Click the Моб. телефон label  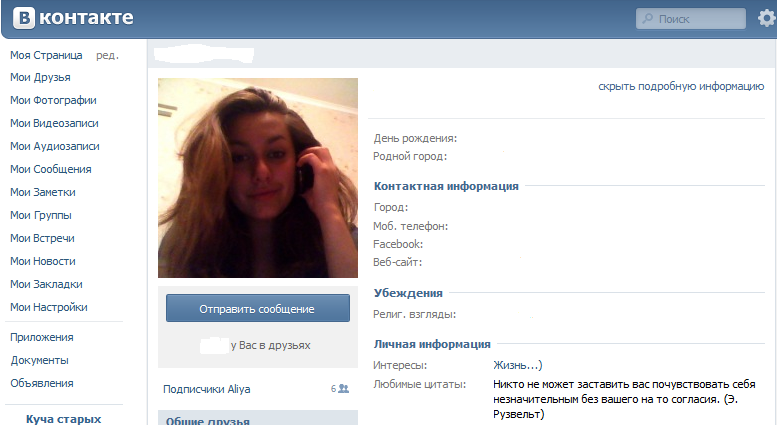410,226
